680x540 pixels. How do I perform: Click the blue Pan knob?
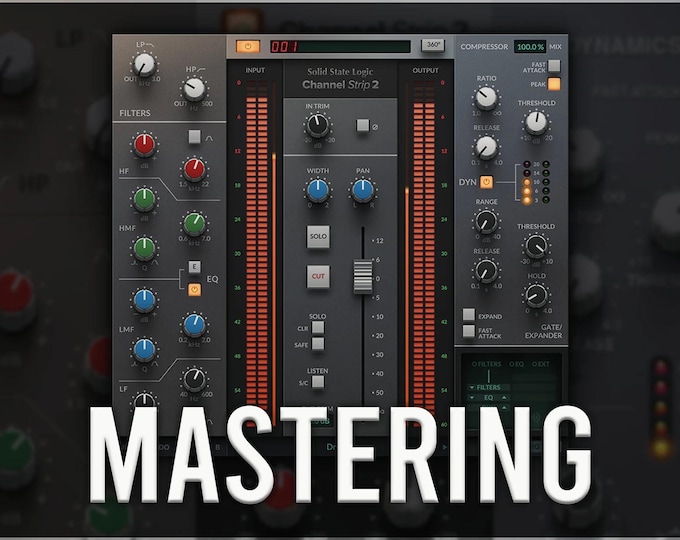(363, 190)
